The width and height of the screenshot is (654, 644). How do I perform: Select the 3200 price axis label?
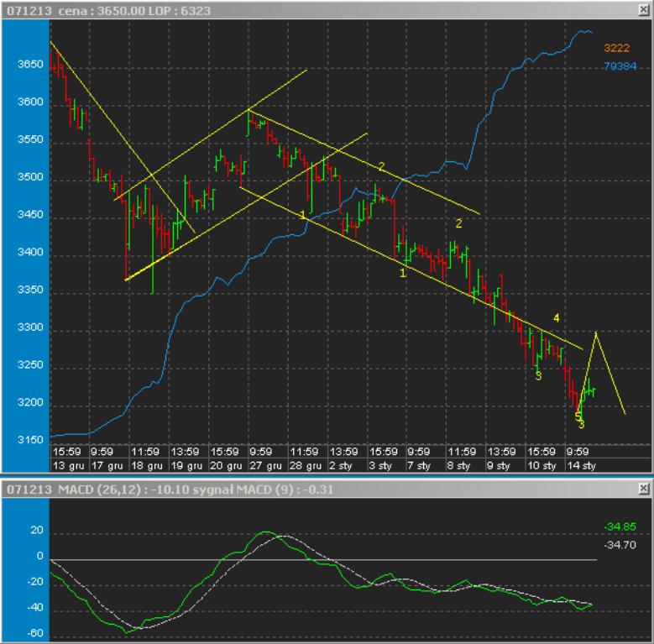(x=30, y=402)
